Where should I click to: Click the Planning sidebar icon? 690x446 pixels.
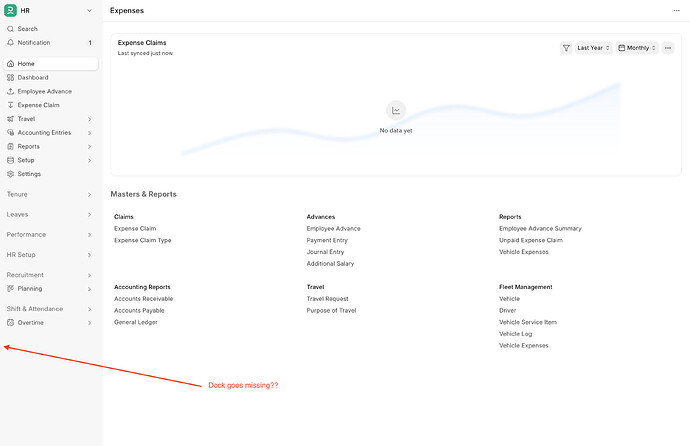[x=11, y=289]
